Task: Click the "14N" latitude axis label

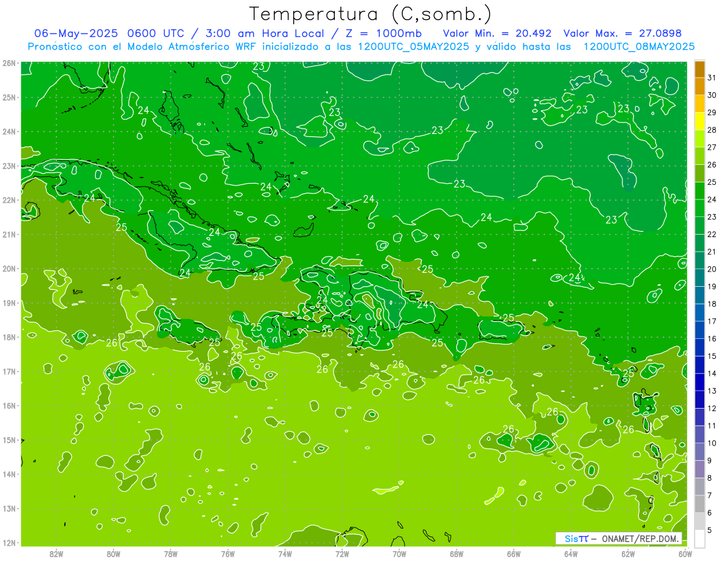Action: click(x=8, y=474)
